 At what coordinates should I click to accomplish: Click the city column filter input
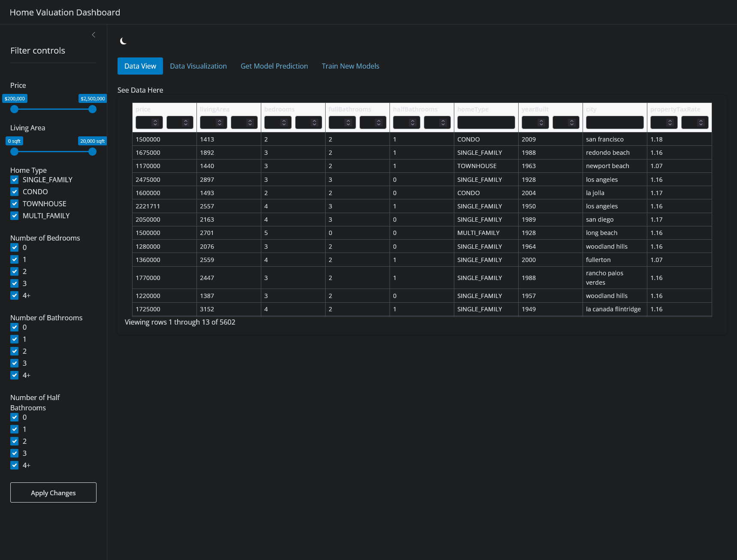[x=614, y=122]
